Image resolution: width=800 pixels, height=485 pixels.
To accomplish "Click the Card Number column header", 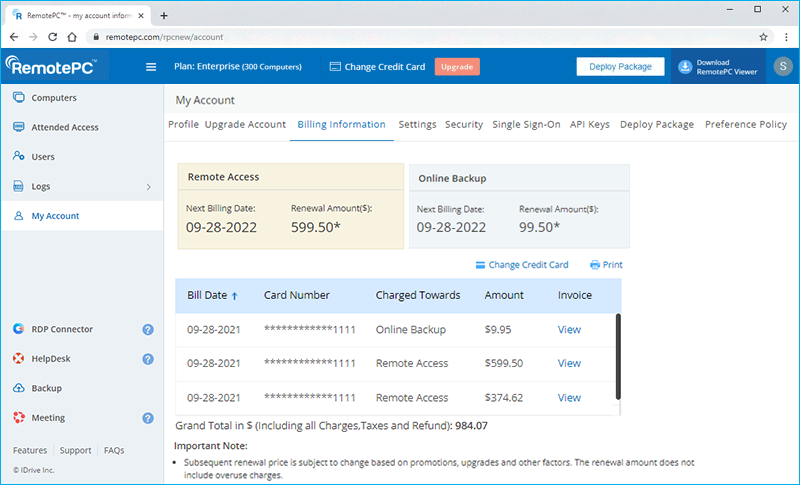I will 296,295.
